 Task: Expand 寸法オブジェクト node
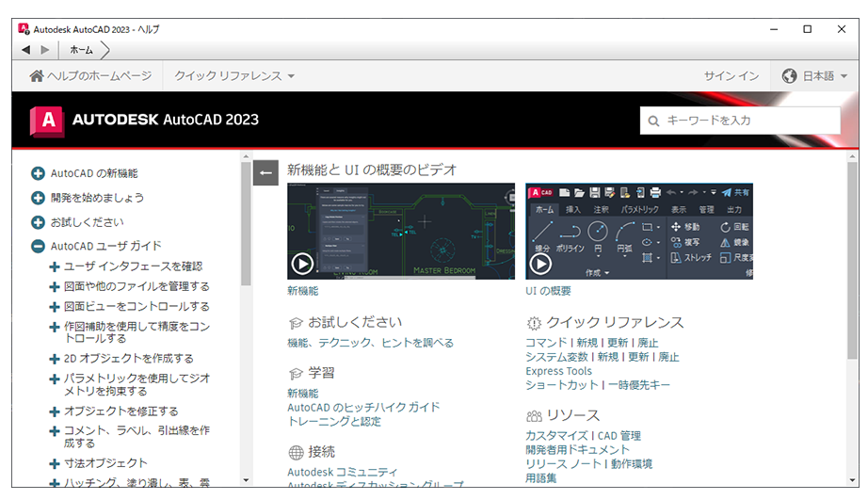tap(55, 463)
